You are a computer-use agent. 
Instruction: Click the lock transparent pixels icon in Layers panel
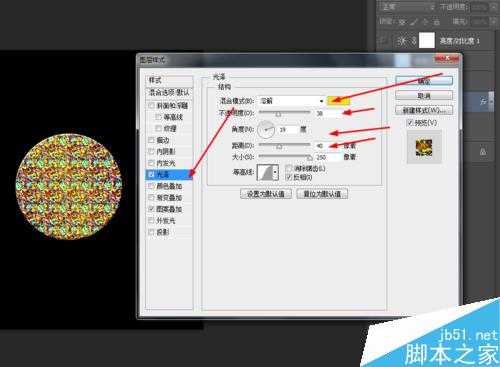click(402, 22)
